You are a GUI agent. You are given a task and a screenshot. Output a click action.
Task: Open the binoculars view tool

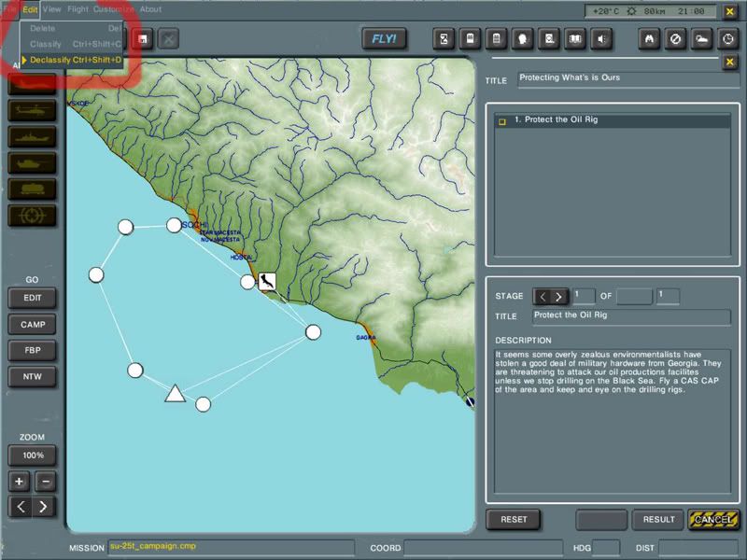pyautogui.click(x=649, y=38)
